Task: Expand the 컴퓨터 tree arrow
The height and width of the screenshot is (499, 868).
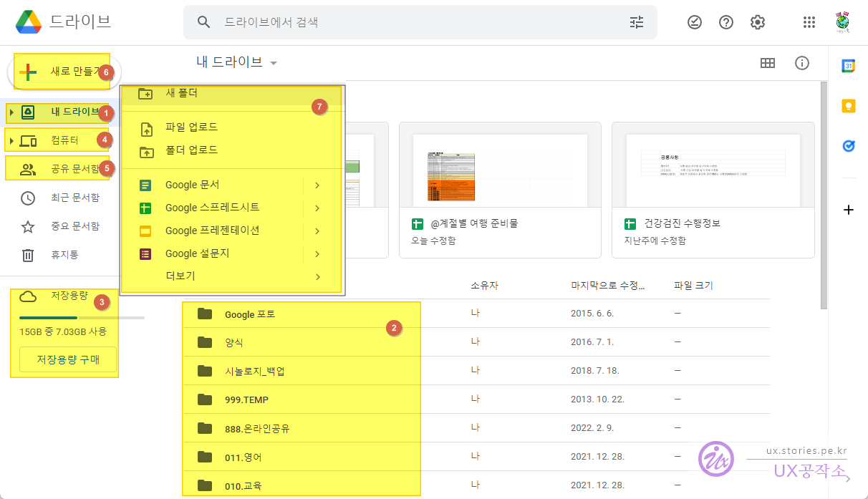Action: 11,140
